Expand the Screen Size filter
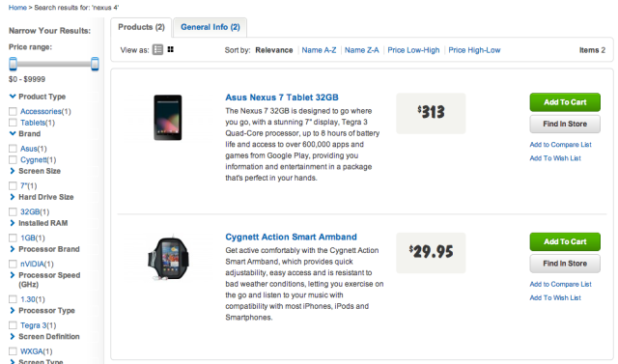Screen dimensions: 618x364 pyautogui.click(x=13, y=171)
